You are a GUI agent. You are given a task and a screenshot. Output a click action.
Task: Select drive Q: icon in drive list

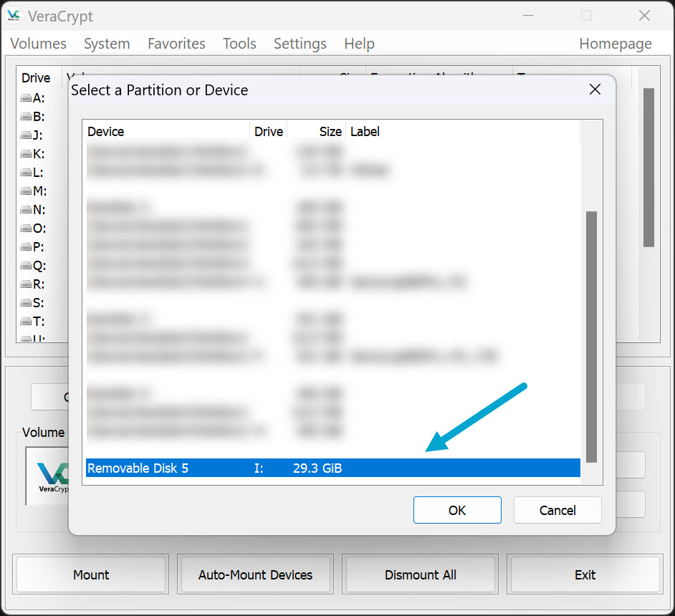click(x=26, y=266)
